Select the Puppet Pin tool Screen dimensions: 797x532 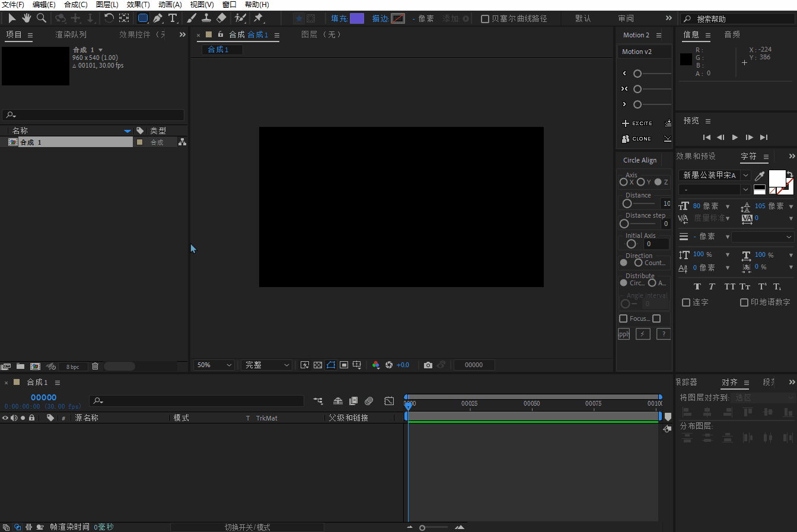259,18
